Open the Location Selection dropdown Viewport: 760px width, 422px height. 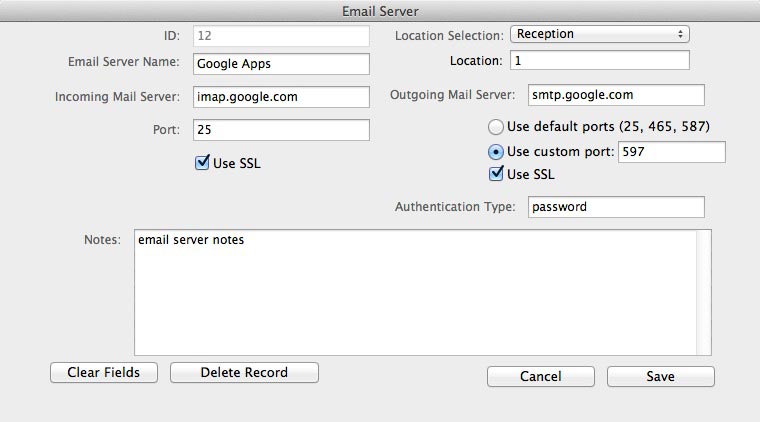point(599,34)
